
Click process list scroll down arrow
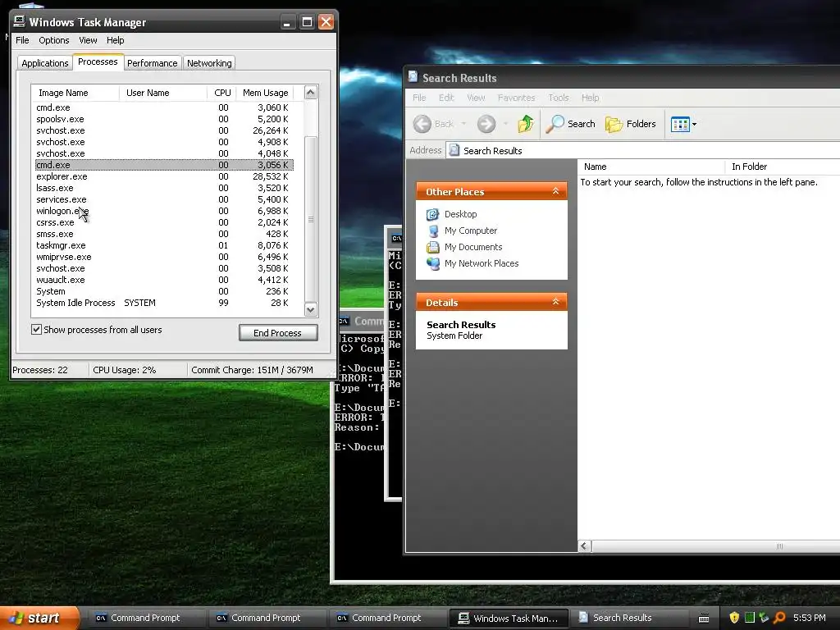(311, 309)
